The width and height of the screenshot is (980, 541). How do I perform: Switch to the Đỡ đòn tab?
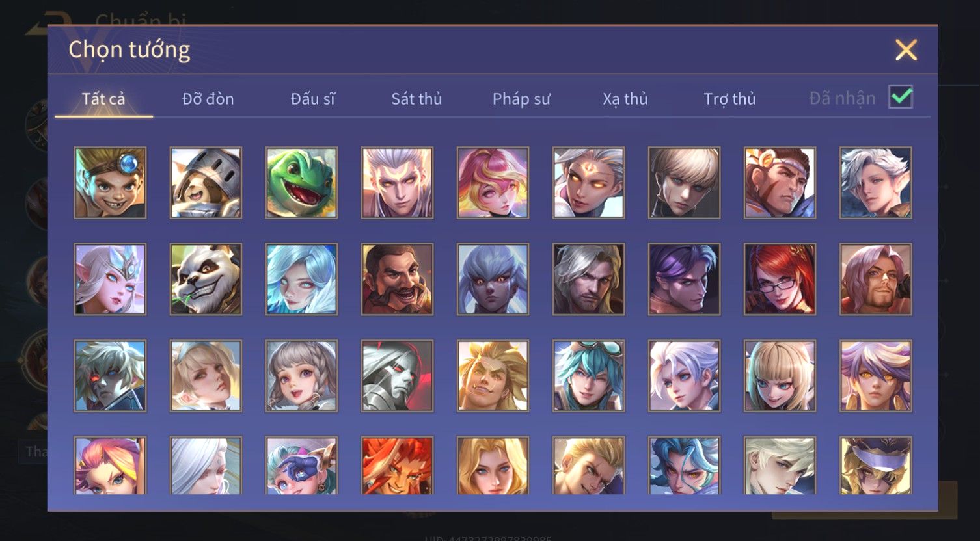click(x=208, y=99)
